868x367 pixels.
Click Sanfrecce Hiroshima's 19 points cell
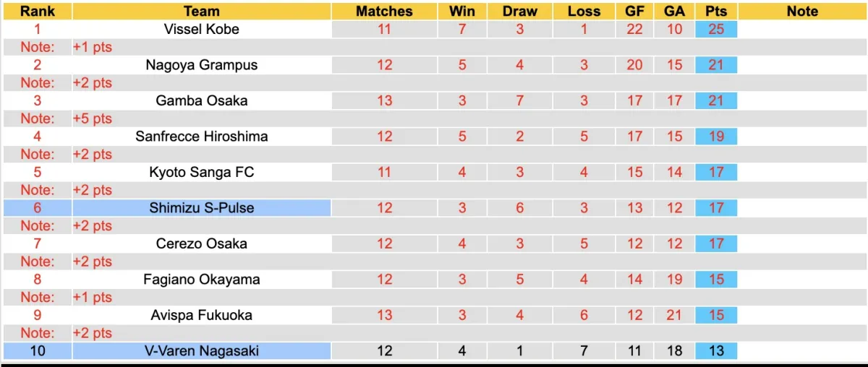pyautogui.click(x=716, y=137)
